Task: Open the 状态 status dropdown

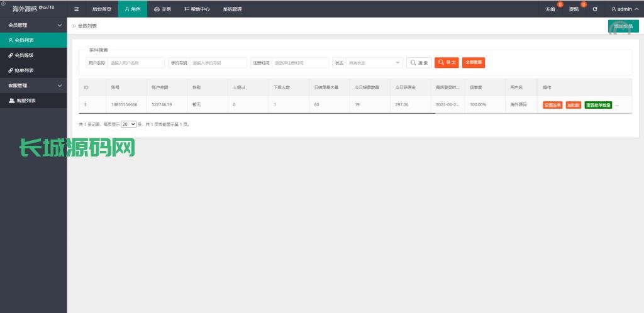Action: (x=374, y=63)
